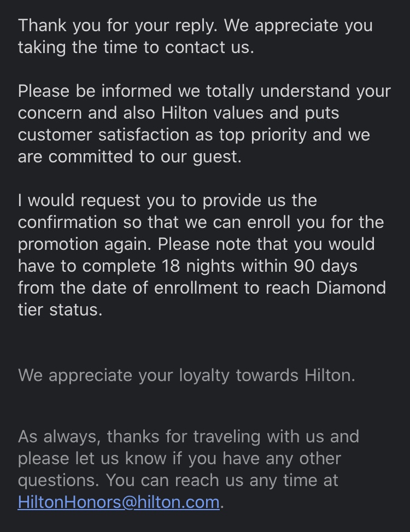Tap the word "confirmation" in the email

pyautogui.click(x=67, y=222)
